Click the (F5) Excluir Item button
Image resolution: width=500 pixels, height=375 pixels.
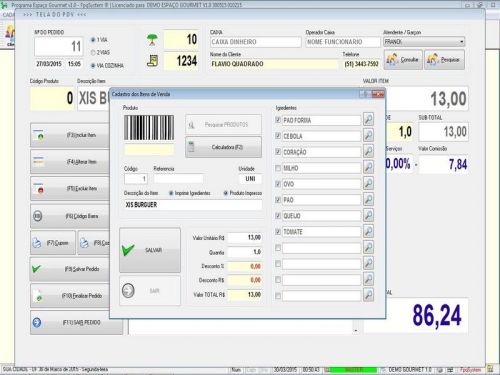pos(70,189)
